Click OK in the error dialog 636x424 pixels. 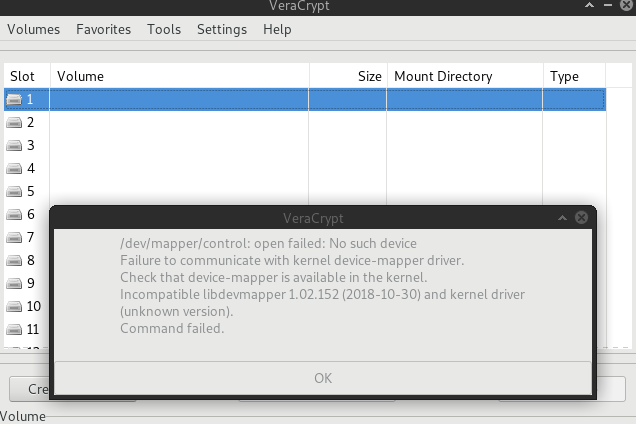[x=323, y=378]
